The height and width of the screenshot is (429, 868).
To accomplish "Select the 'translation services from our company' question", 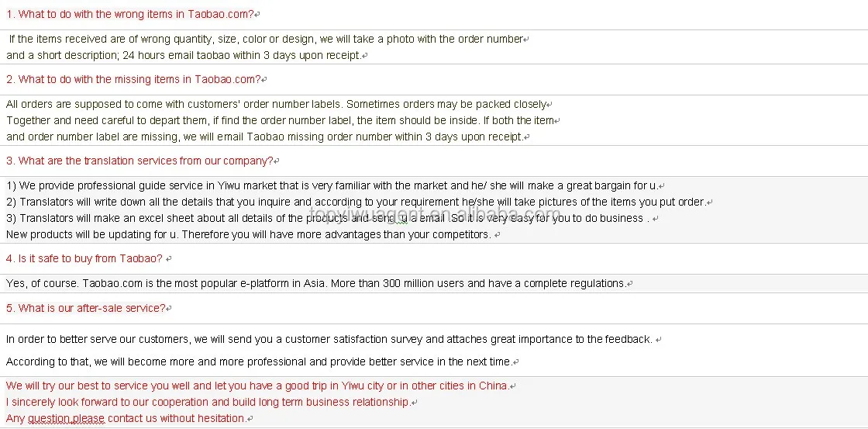I will [x=140, y=161].
